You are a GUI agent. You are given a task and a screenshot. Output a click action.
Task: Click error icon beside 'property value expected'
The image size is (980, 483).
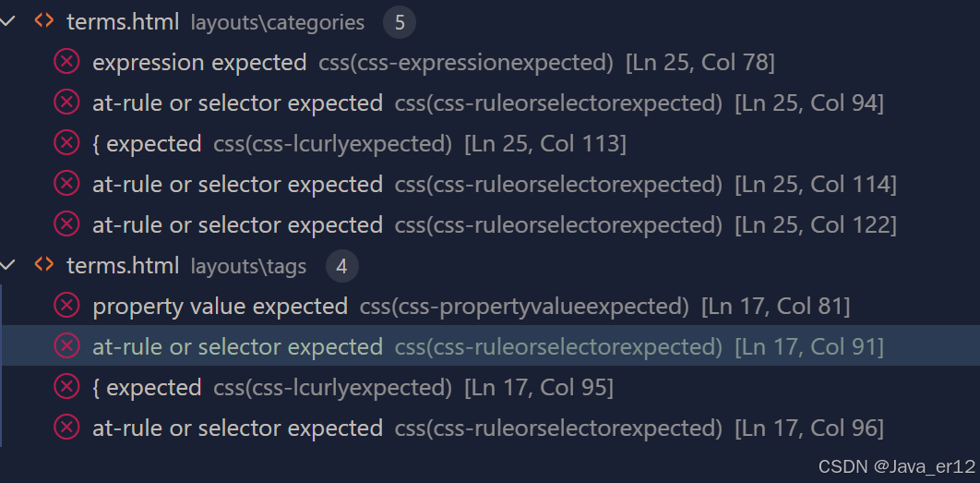pyautogui.click(x=66, y=305)
